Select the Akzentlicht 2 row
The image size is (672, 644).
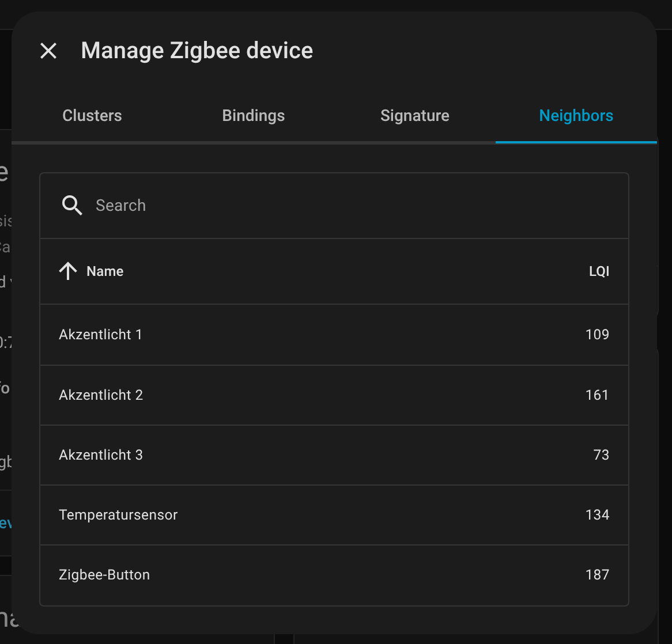point(101,395)
